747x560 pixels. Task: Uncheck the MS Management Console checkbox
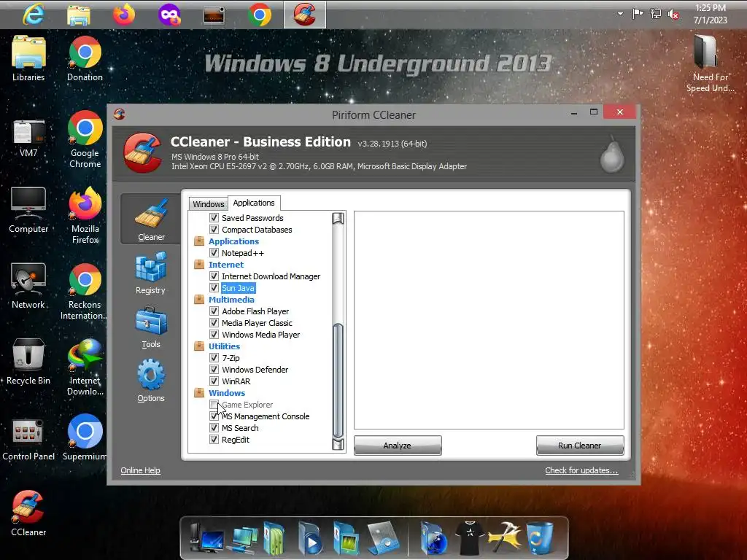click(x=214, y=416)
